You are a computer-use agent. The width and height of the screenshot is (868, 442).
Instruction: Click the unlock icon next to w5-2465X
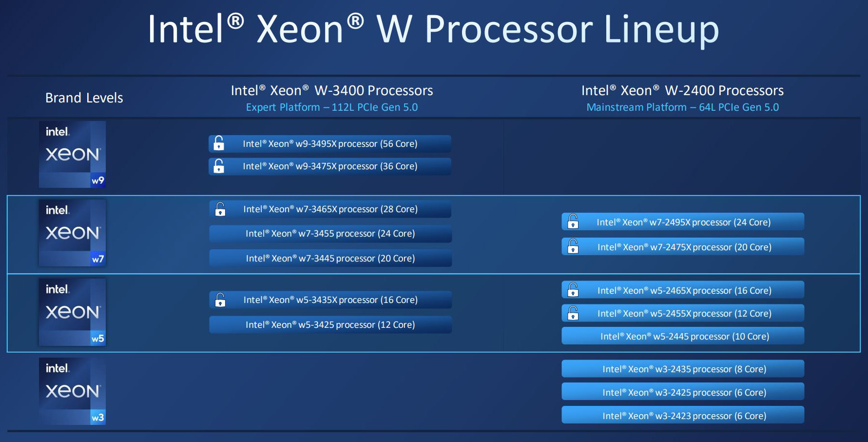coord(573,290)
